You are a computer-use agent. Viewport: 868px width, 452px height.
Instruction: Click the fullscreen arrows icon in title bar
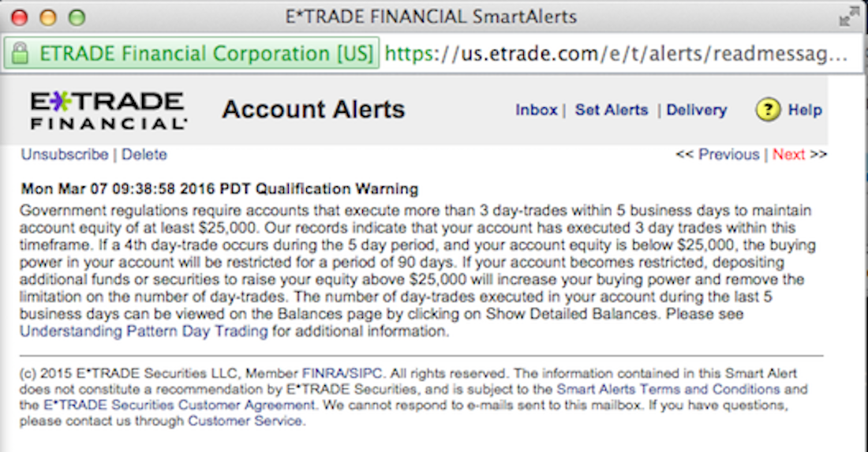pos(850,16)
